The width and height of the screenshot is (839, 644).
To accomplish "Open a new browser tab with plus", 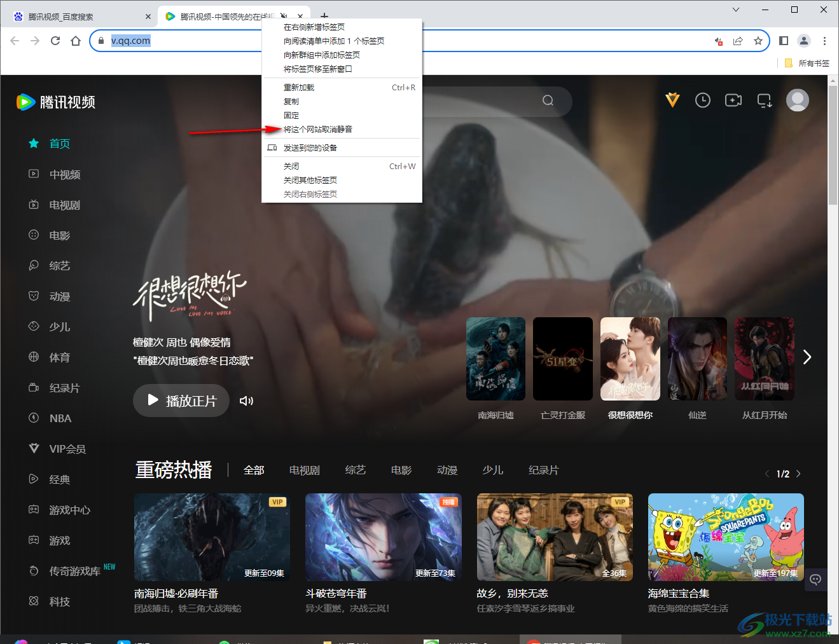I will (x=324, y=16).
